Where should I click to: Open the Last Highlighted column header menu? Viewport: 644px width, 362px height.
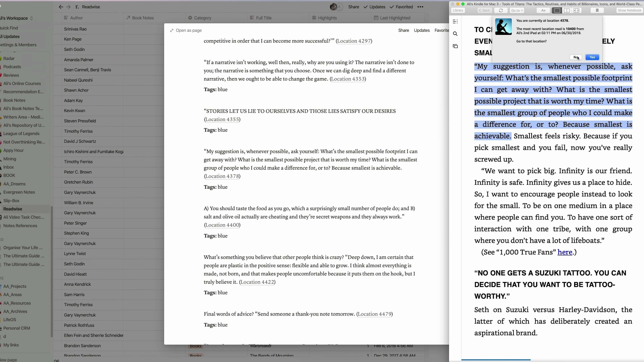coord(398,18)
